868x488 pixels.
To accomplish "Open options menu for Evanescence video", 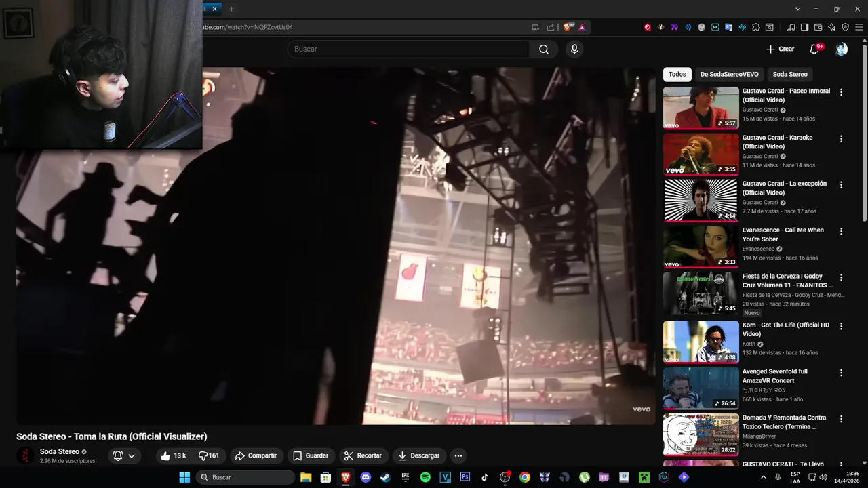I will tap(842, 231).
